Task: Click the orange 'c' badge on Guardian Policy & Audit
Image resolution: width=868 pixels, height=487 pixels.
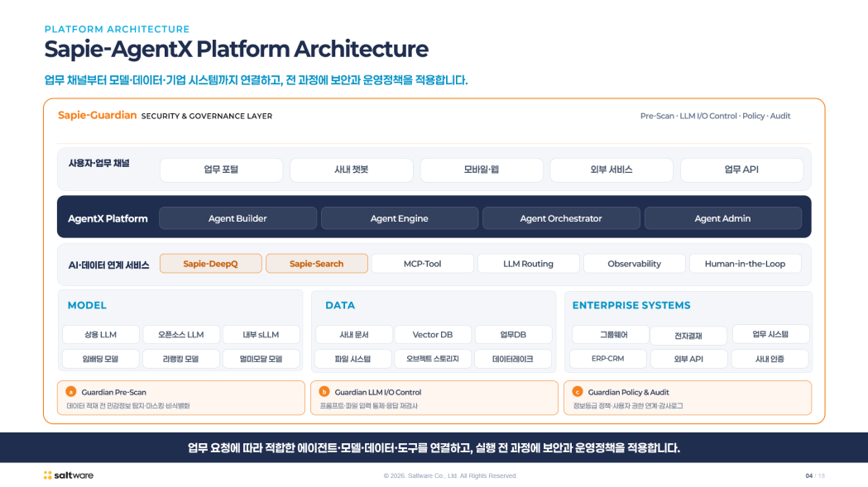Action: [578, 392]
